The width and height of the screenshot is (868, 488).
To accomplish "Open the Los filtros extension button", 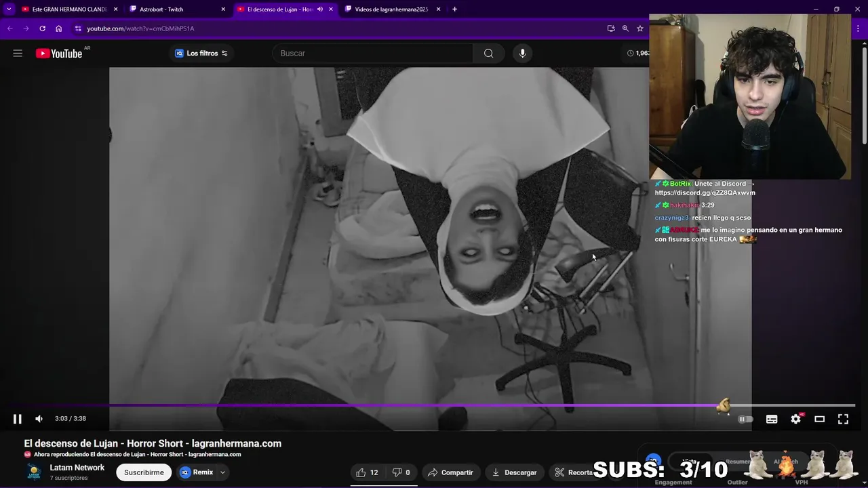I will (201, 53).
